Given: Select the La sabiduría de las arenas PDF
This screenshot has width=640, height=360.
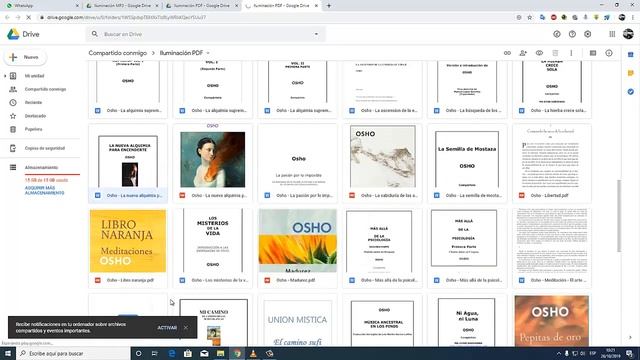Looking at the screenshot, I should (382, 163).
